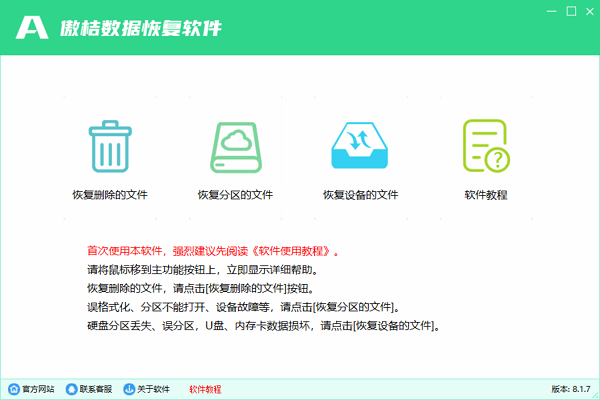The width and height of the screenshot is (600, 400).
Task: Click the document question mark tutorial icon
Action: pos(486,147)
